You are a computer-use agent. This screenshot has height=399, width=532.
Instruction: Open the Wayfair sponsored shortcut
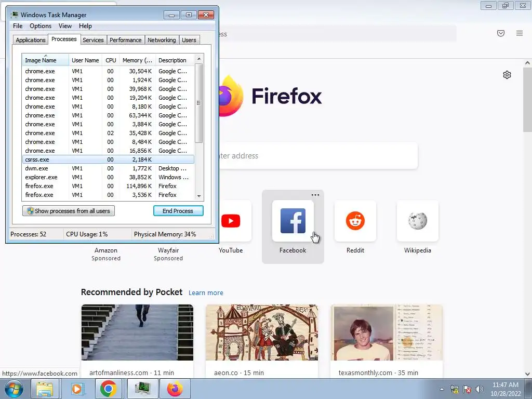click(x=168, y=254)
